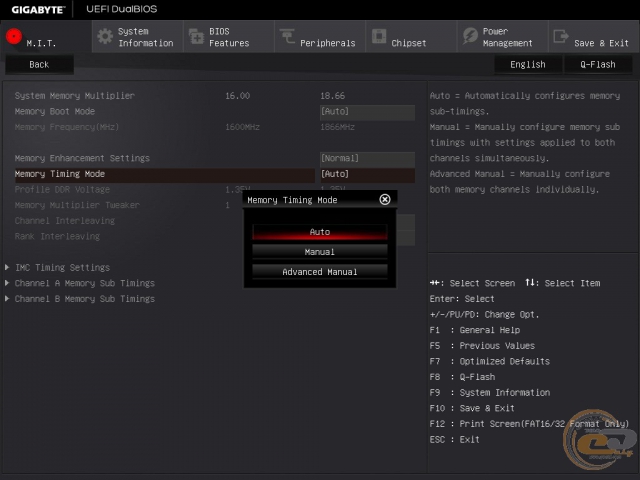Click the English language button
The image size is (640, 480).
528,64
